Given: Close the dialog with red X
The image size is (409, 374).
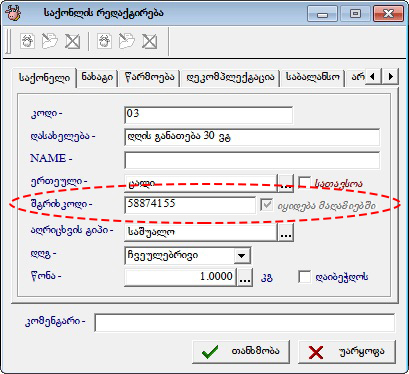Looking at the screenshot, I should [389, 14].
